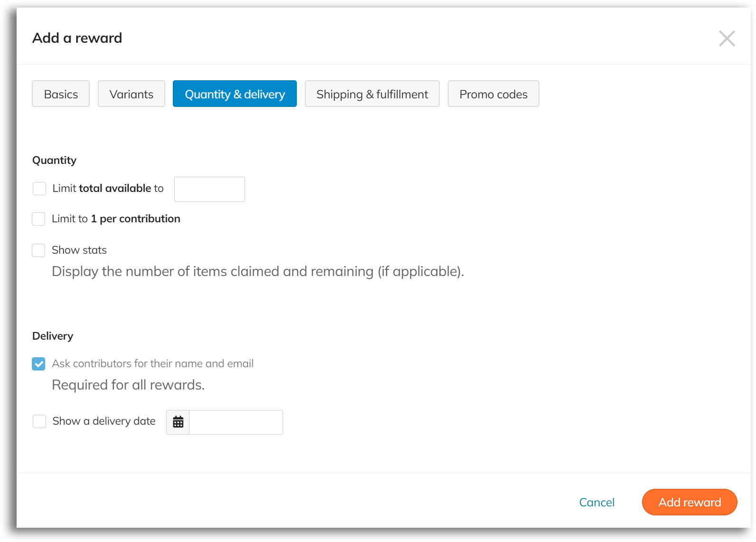Switch to the Shipping & fulfillment tab
The width and height of the screenshot is (756, 542).
[x=372, y=94]
